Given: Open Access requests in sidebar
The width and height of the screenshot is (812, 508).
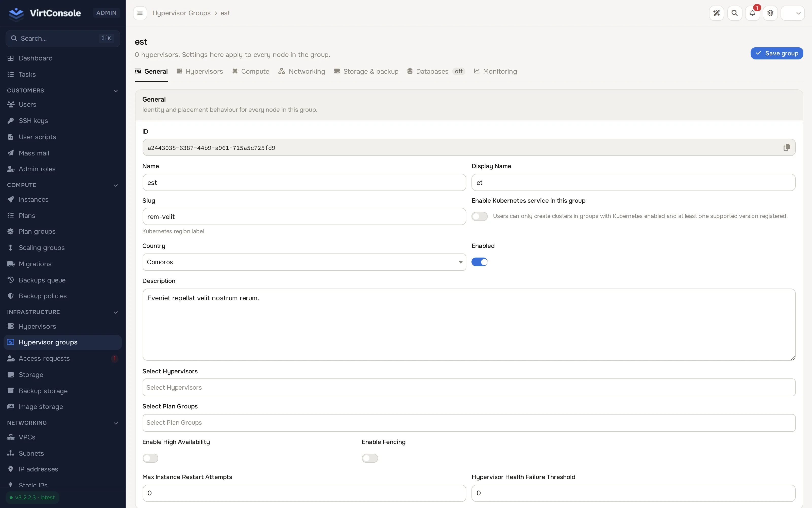Looking at the screenshot, I should pos(63,358).
